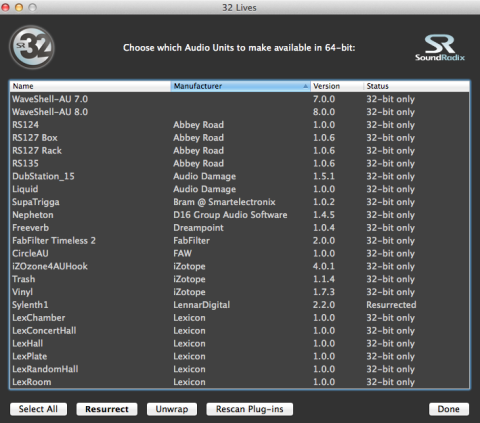Screen dimensions: 480x423
Task: Click version 1.4.5 of Nepheton
Action: (x=324, y=215)
